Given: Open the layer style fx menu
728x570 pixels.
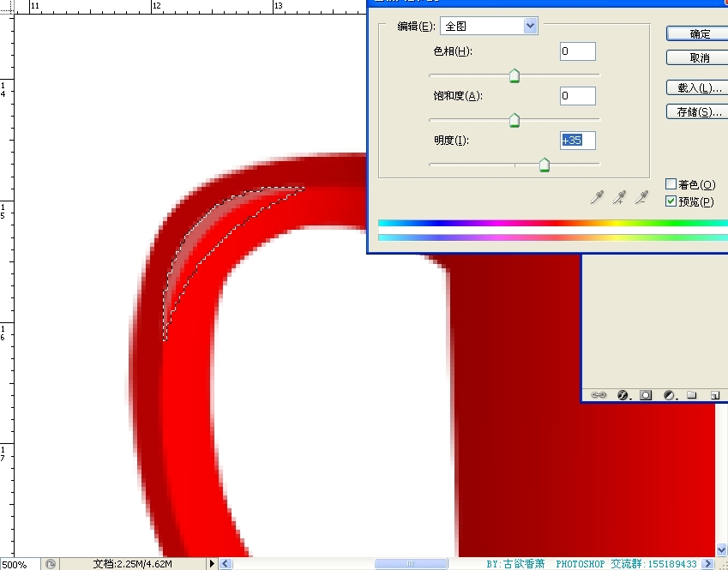Looking at the screenshot, I should tap(623, 395).
